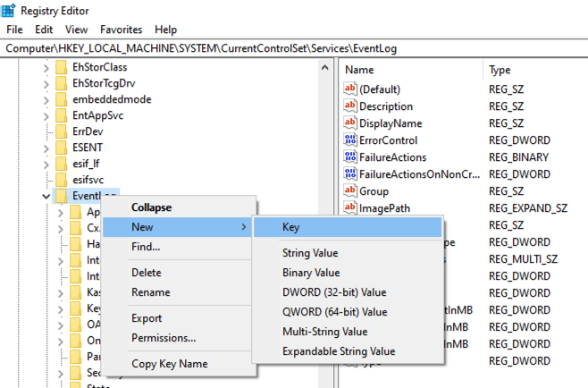Click the ESENT folder icon
Viewport: 588px width, 388px height.
click(x=61, y=147)
